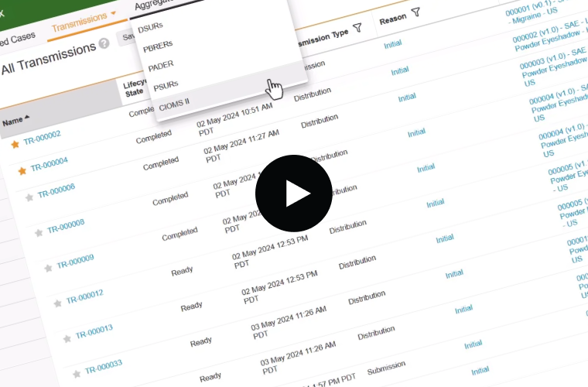Click filter icon next to Transmission Type
This screenshot has height=387, width=588.
click(x=357, y=28)
